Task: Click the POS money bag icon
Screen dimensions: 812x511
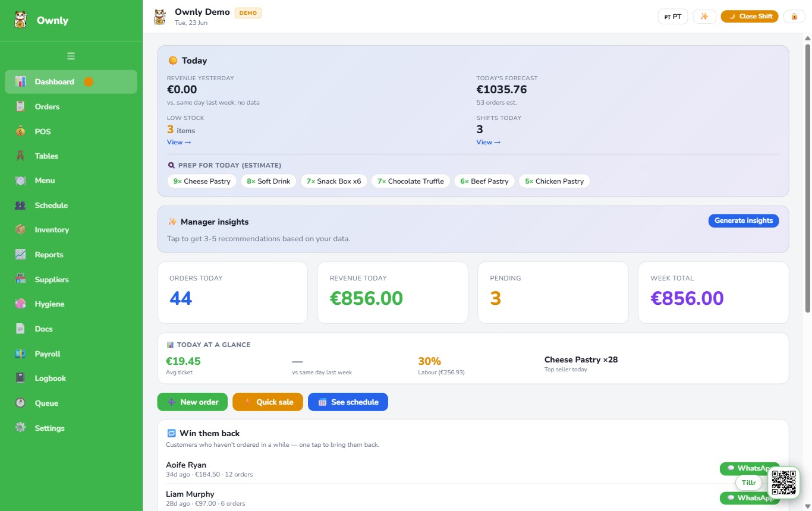Action: 21,131
